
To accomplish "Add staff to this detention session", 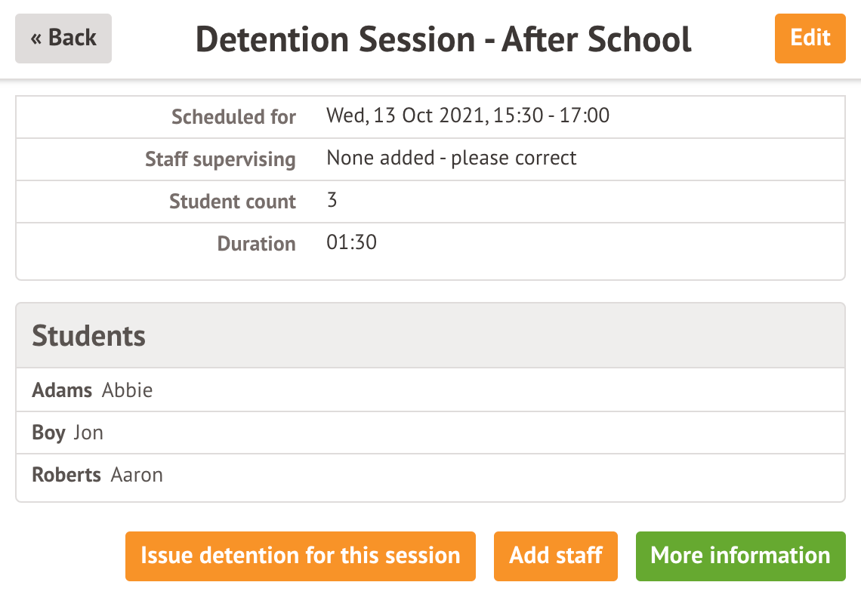I will click(x=555, y=556).
